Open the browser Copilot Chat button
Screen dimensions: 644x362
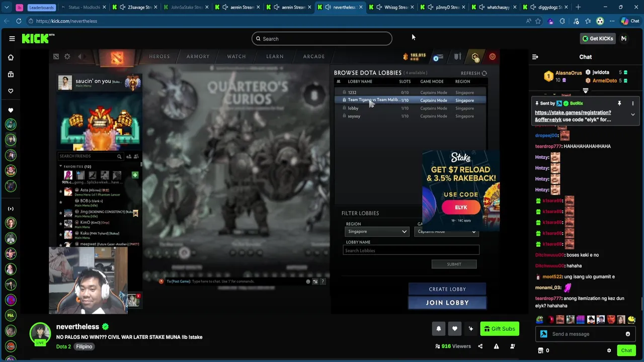[630, 21]
